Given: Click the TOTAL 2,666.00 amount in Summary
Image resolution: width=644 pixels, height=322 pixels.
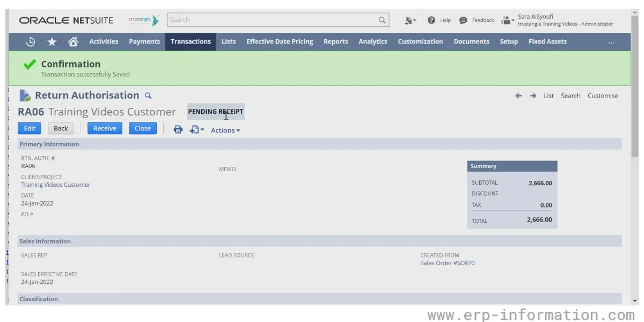Looking at the screenshot, I should 539,219.
